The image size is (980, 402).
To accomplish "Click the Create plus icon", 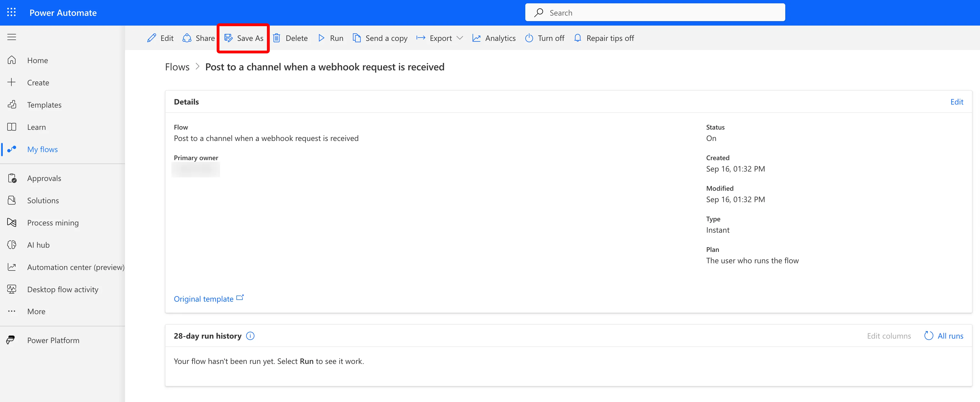I will point(12,82).
